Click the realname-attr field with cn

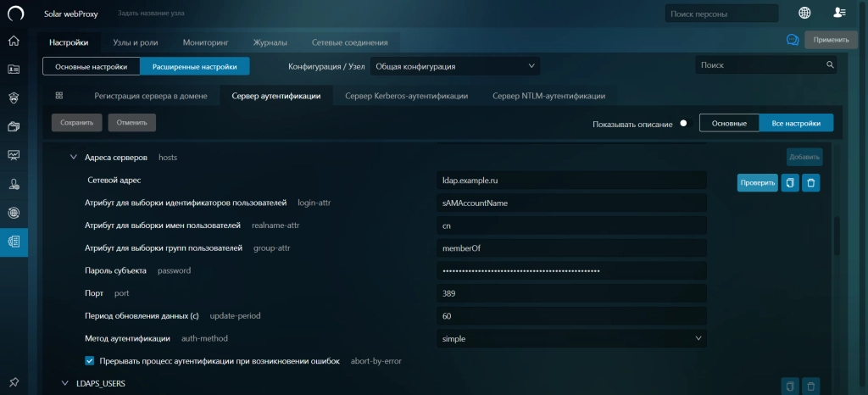click(x=571, y=225)
